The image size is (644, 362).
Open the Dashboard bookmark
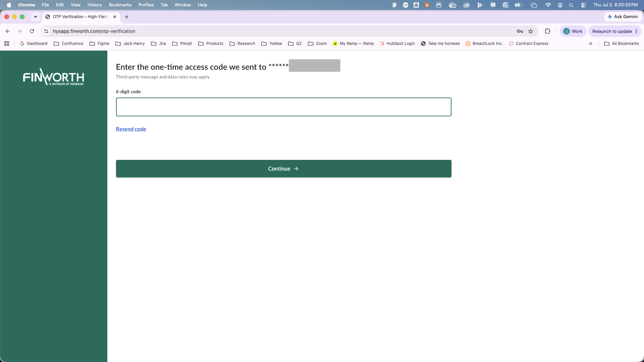[x=34, y=44]
